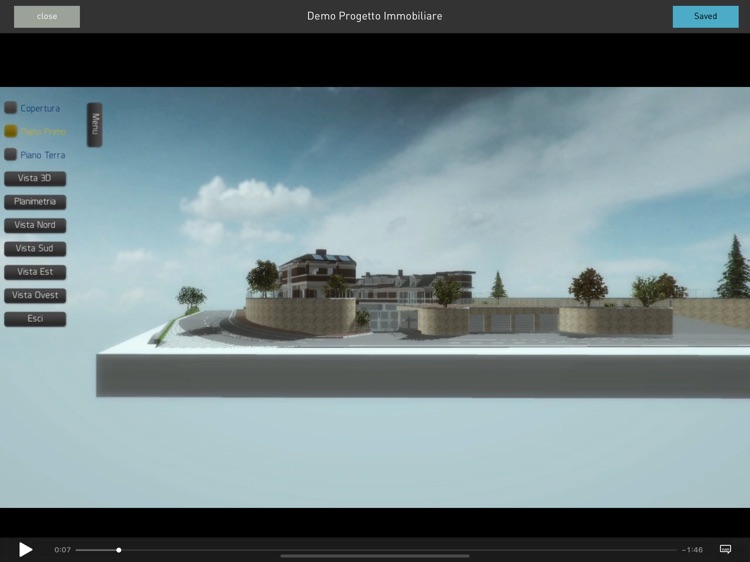Open the Planimetria view
This screenshot has height=562, width=750.
coord(35,202)
